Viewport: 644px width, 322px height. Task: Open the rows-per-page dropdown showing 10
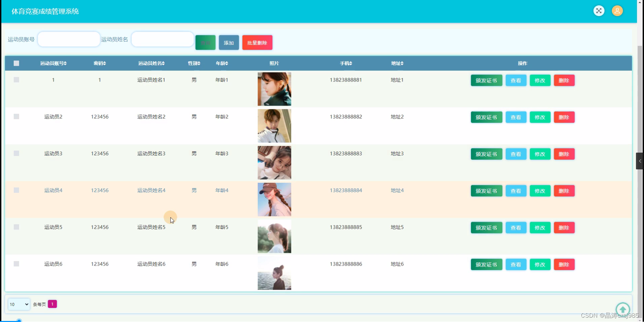(19, 304)
